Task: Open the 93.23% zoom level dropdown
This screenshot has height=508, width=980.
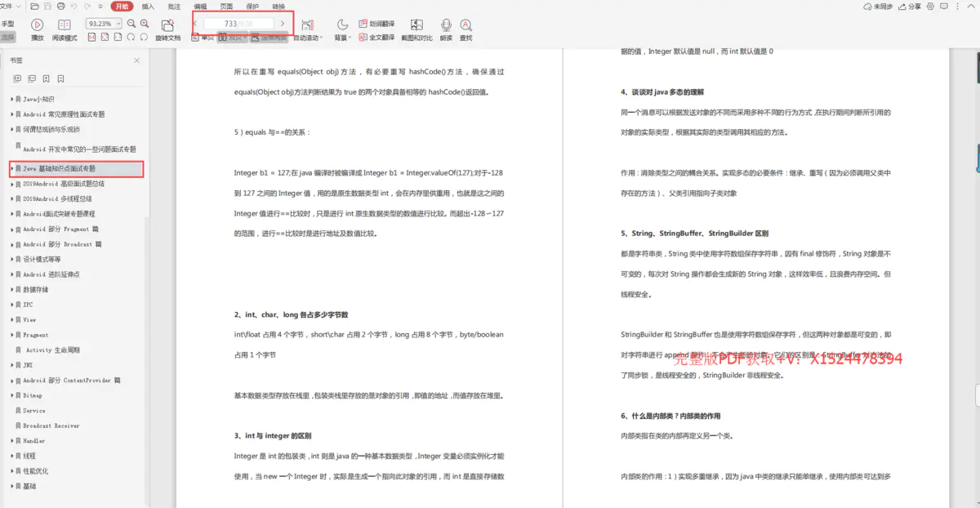Action: pyautogui.click(x=118, y=24)
